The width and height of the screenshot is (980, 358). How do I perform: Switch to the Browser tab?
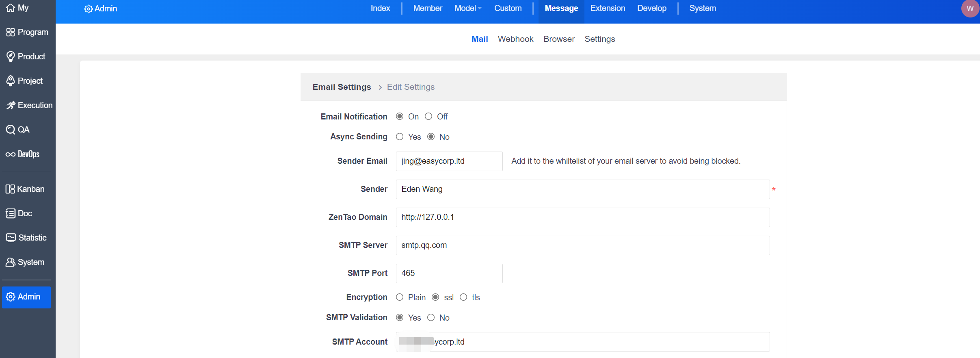click(x=559, y=39)
